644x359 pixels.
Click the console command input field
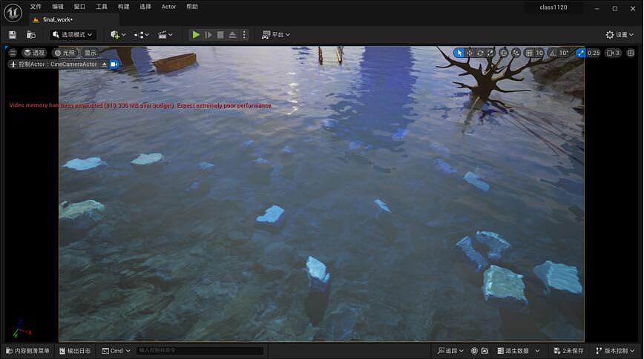[200, 351]
